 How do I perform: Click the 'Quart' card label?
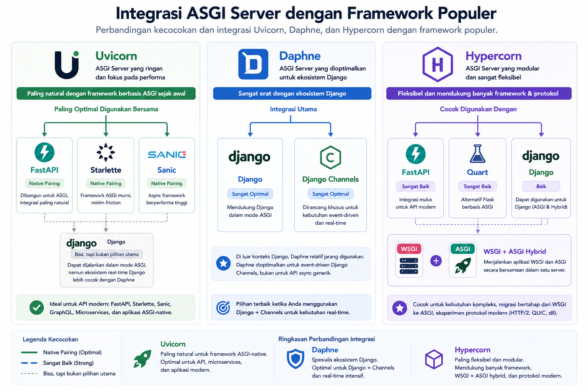(x=477, y=172)
